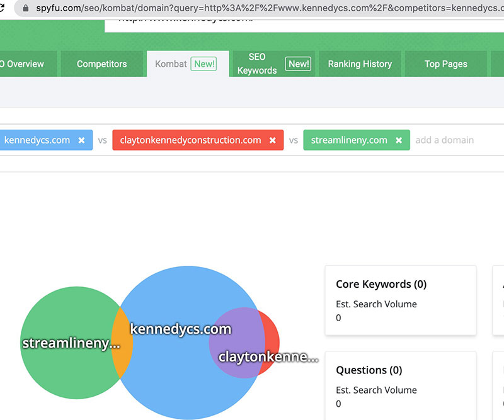Click the browser reload icon
The image size is (504, 420).
tap(2, 8)
